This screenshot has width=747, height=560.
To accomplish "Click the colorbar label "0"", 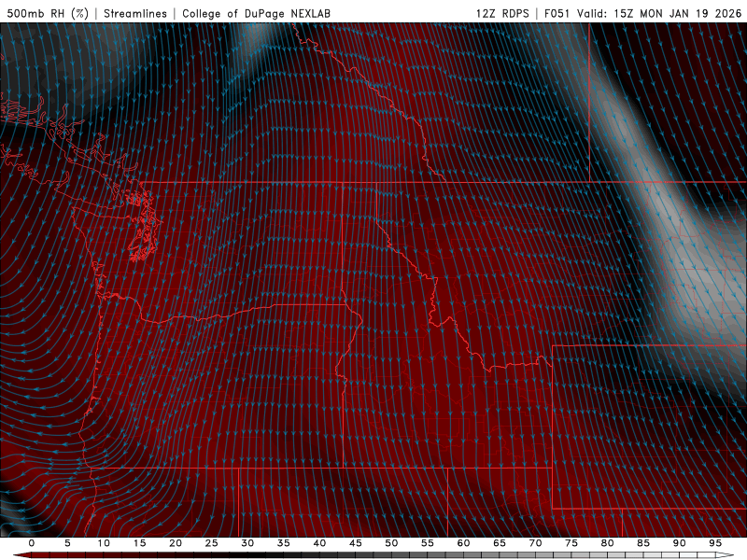I will tap(32, 543).
